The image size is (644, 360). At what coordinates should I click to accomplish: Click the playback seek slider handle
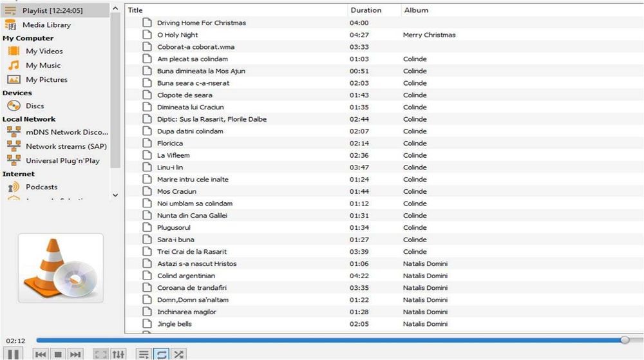625,340
